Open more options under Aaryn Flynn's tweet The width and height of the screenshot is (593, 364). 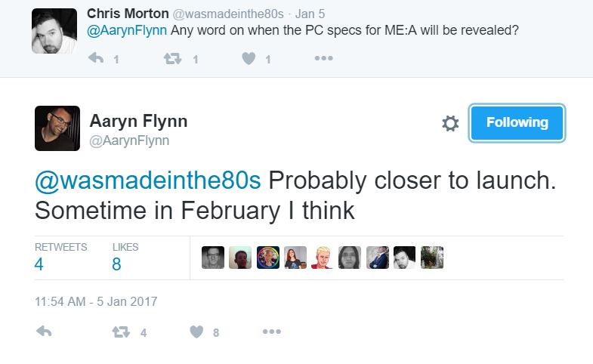coord(272,331)
